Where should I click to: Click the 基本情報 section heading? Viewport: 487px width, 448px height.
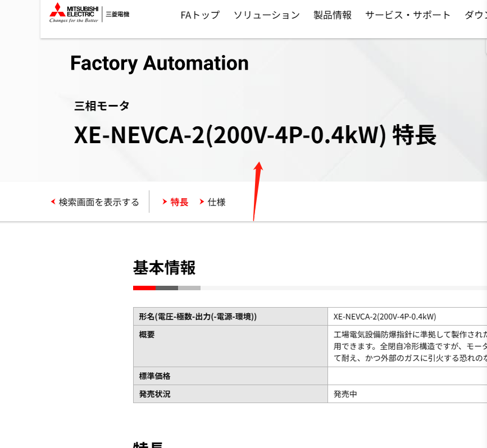pos(163,268)
